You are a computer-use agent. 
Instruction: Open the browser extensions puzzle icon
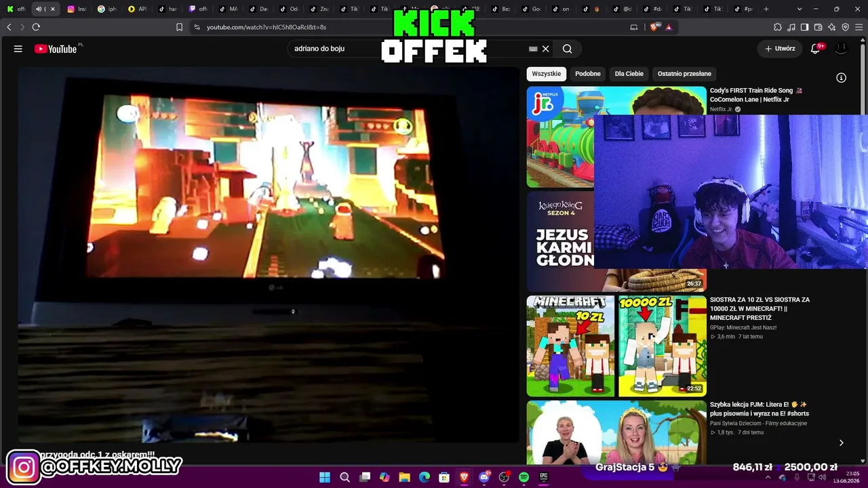tap(778, 27)
